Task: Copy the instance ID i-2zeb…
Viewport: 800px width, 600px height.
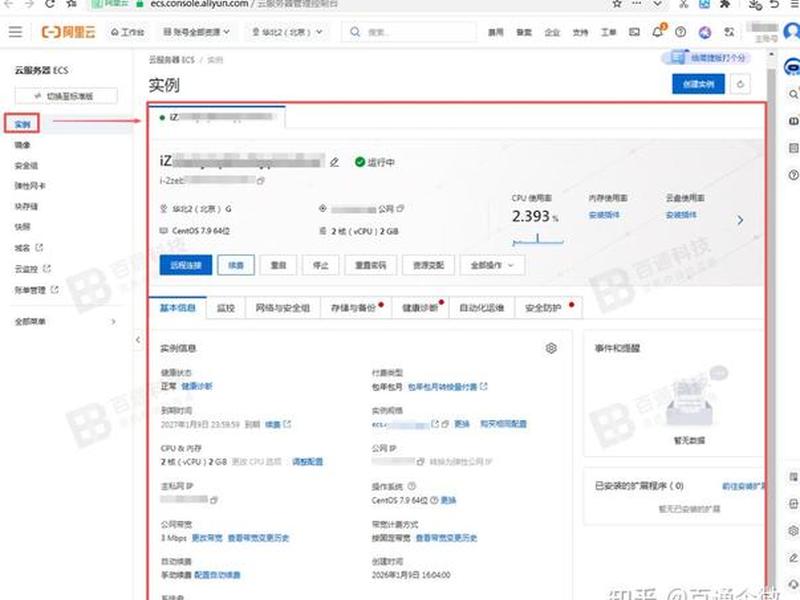Action: tap(261, 181)
